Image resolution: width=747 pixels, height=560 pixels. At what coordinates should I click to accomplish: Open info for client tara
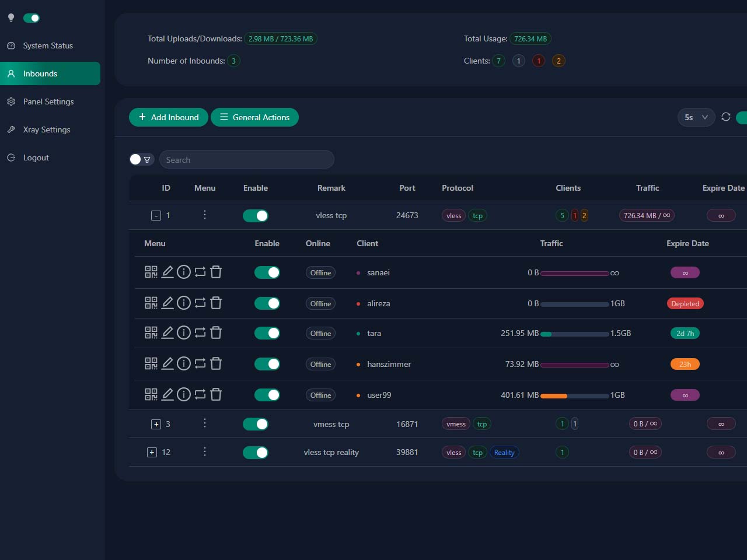[x=184, y=332]
